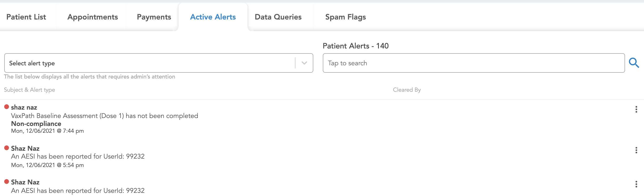Switch to the Patient List tab
Screen dimensions: 644x196
click(26, 17)
